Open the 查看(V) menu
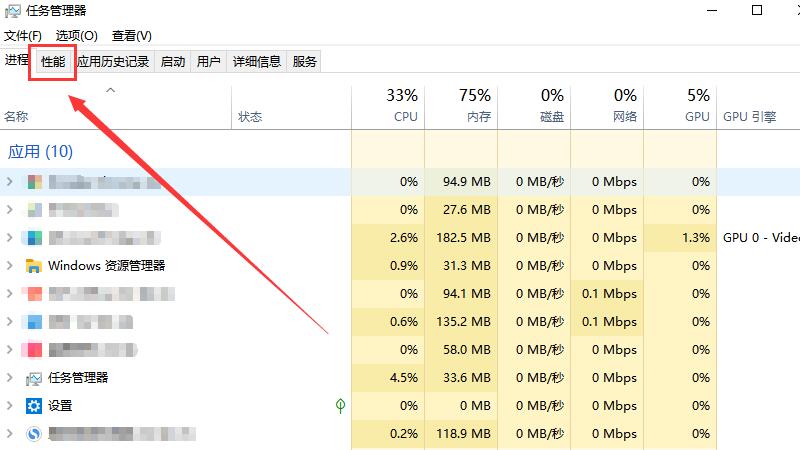The image size is (800, 450). click(x=132, y=36)
